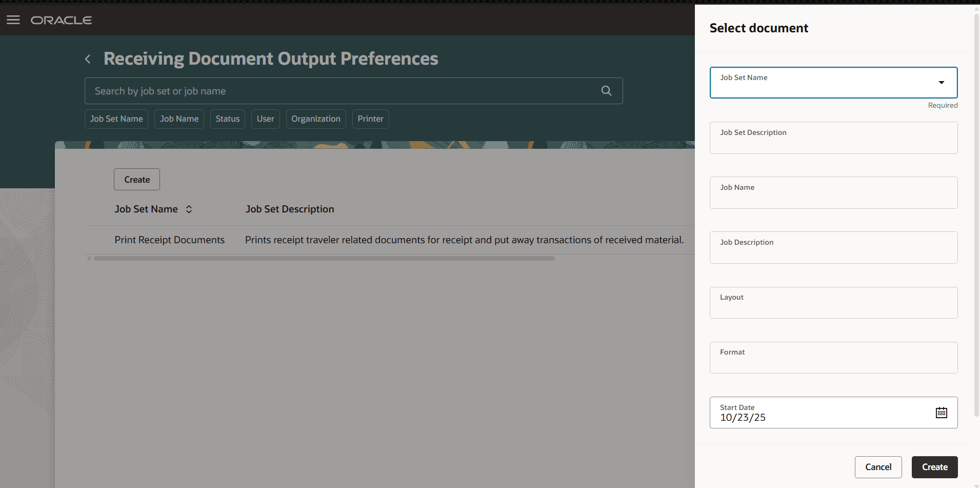This screenshot has width=980, height=488.
Task: Click the Oracle logo
Action: (61, 20)
